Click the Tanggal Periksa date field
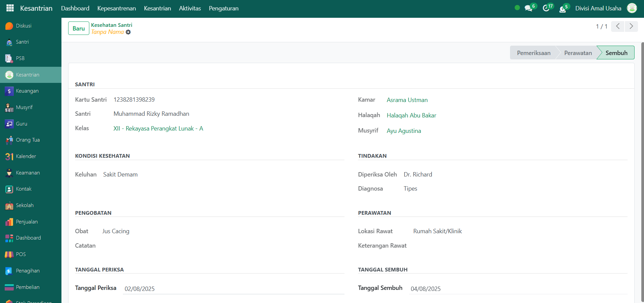 tap(233, 289)
